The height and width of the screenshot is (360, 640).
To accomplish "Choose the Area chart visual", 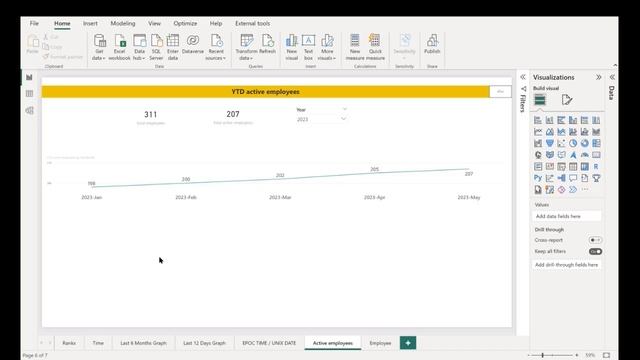I will pyautogui.click(x=550, y=132).
